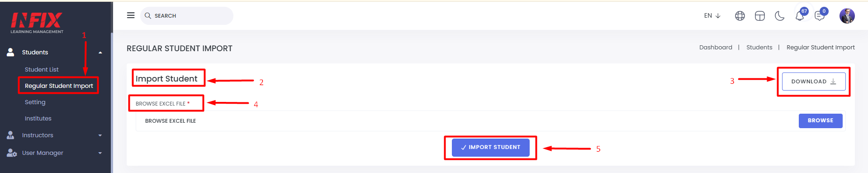Click the INFIX Learning Management logo

37,23
